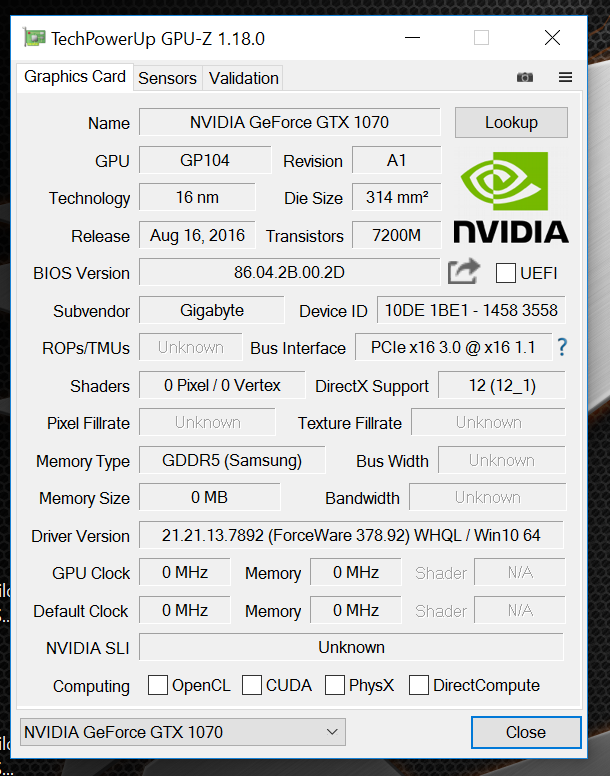Viewport: 610px width, 776px height.
Task: Click the Driver Version label
Action: coord(81,536)
